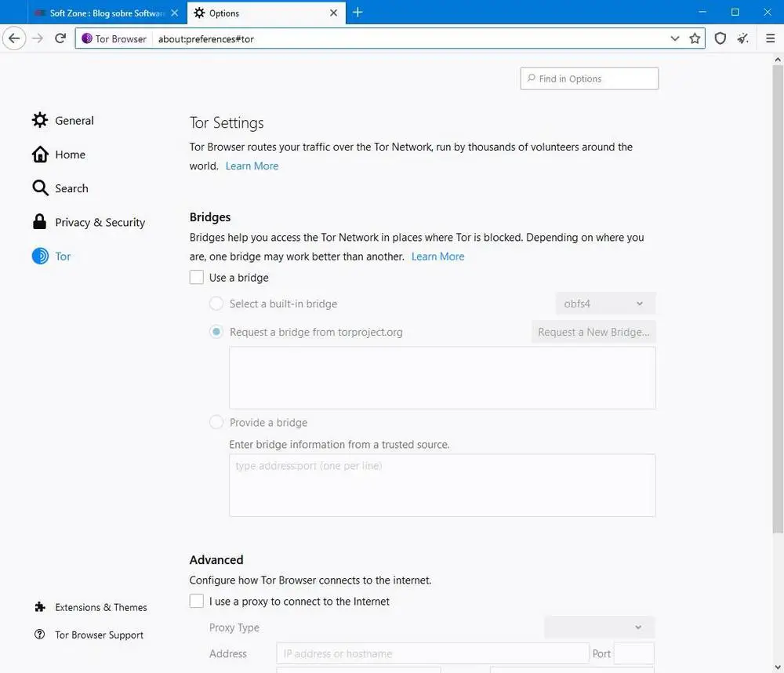Maximize the browser window
Screen dimensions: 784x673
735,12
